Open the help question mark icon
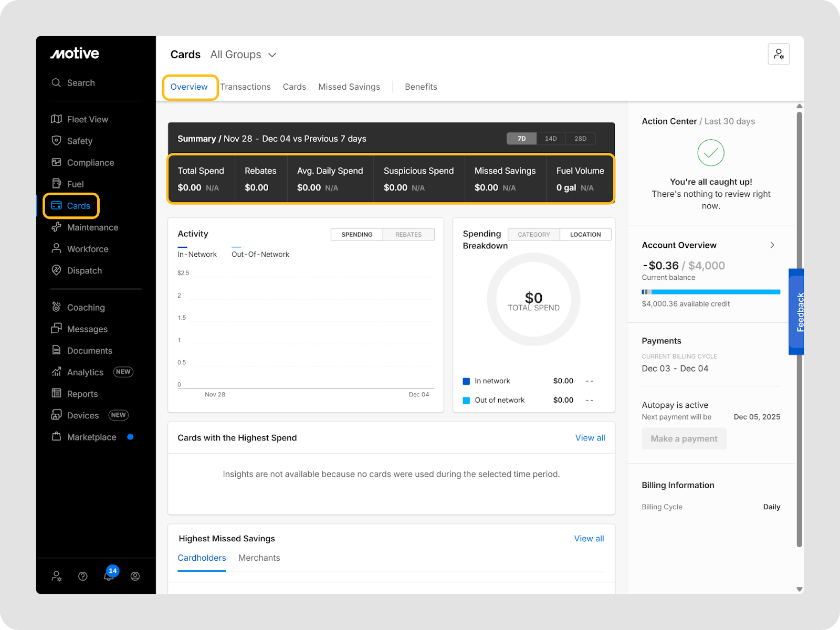 click(83, 576)
